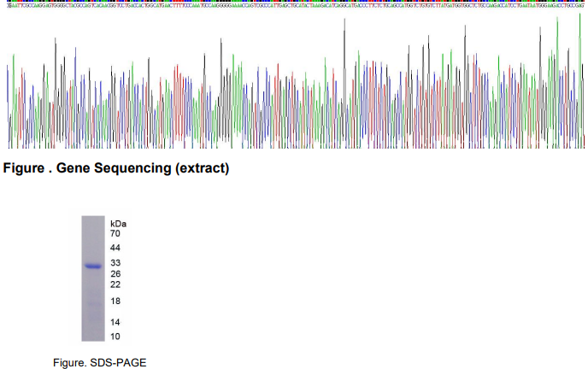
Task: Click the 'kDa' unit label
Action: (x=118, y=223)
